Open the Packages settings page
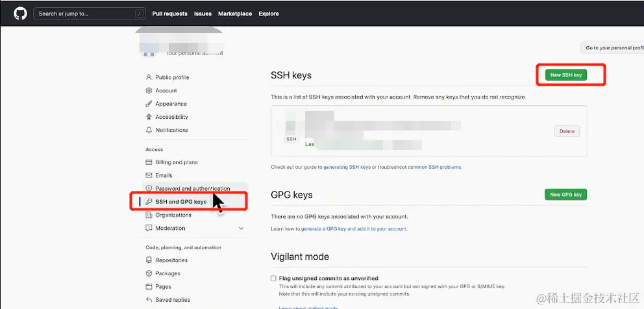The height and width of the screenshot is (309, 644). click(167, 273)
